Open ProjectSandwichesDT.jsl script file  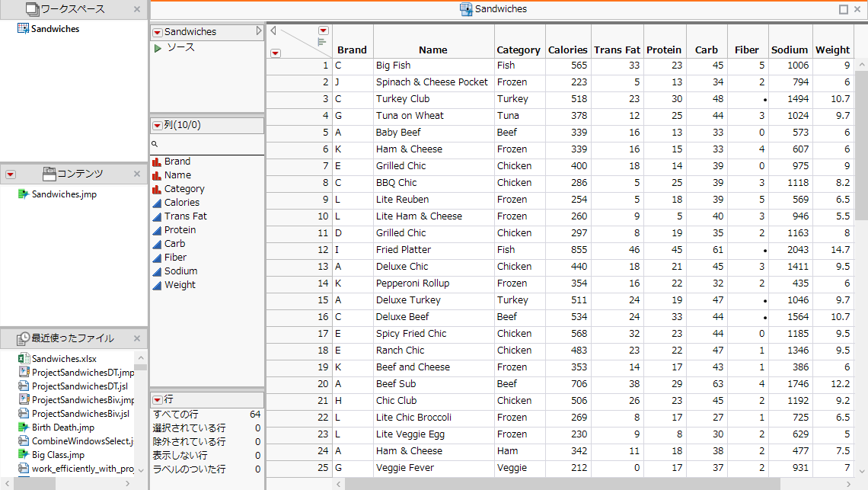pyautogui.click(x=73, y=386)
